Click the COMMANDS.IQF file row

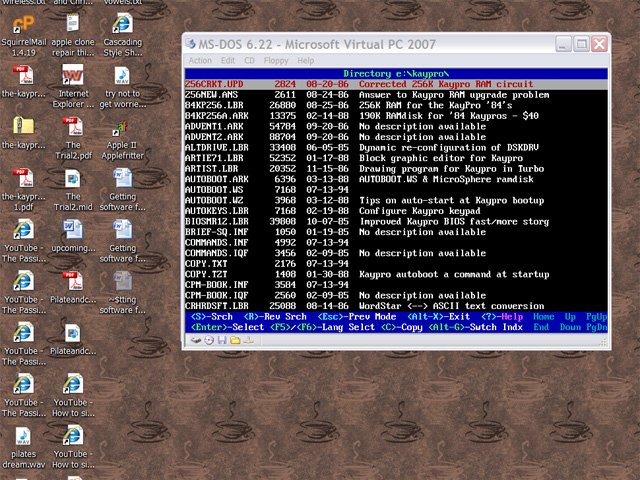(x=396, y=253)
